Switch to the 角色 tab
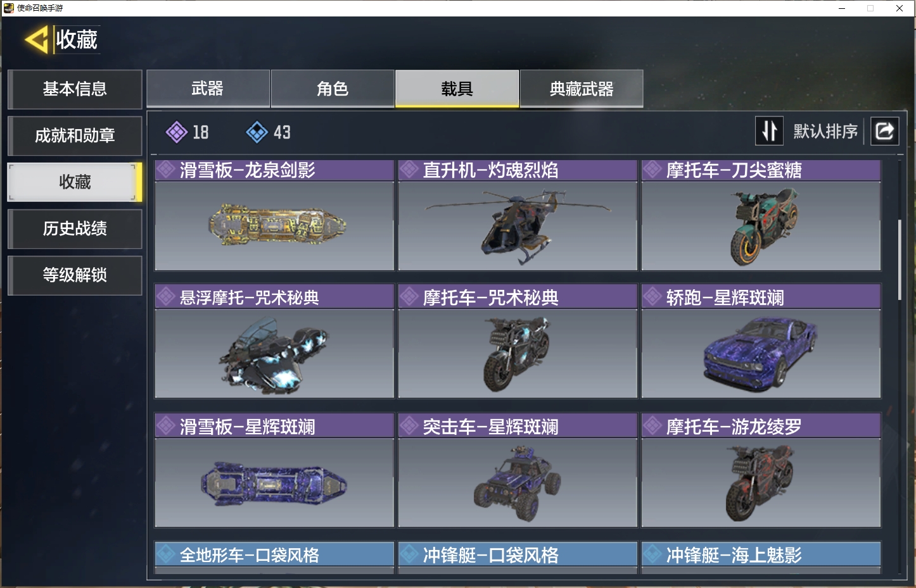This screenshot has width=916, height=588. [333, 89]
